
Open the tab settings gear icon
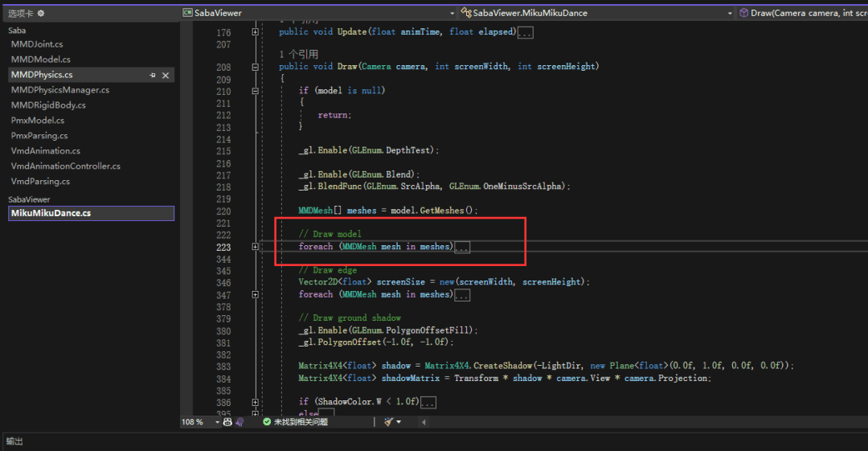tap(41, 14)
